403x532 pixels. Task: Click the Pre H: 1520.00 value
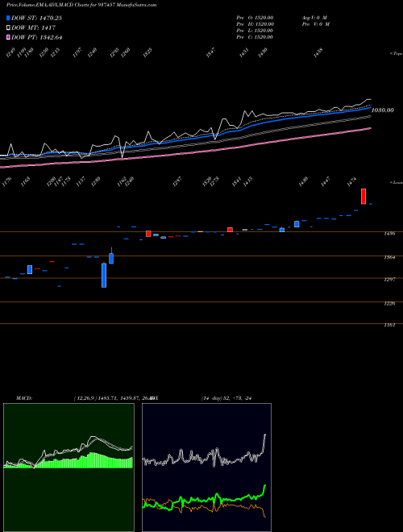(x=255, y=23)
